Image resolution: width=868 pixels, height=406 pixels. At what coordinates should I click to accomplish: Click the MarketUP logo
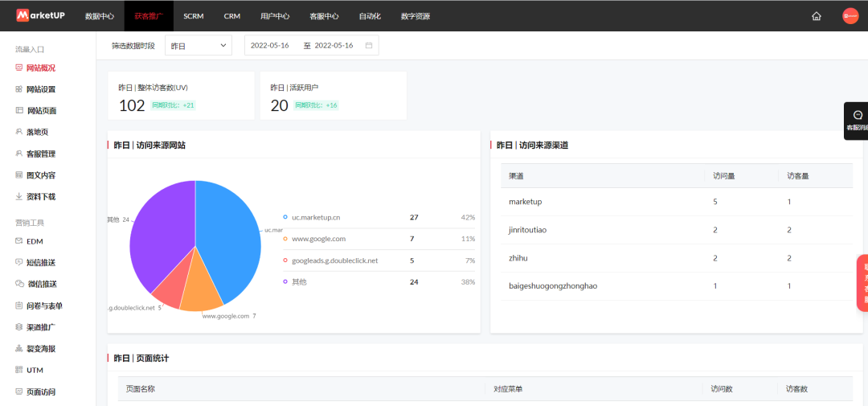click(40, 15)
